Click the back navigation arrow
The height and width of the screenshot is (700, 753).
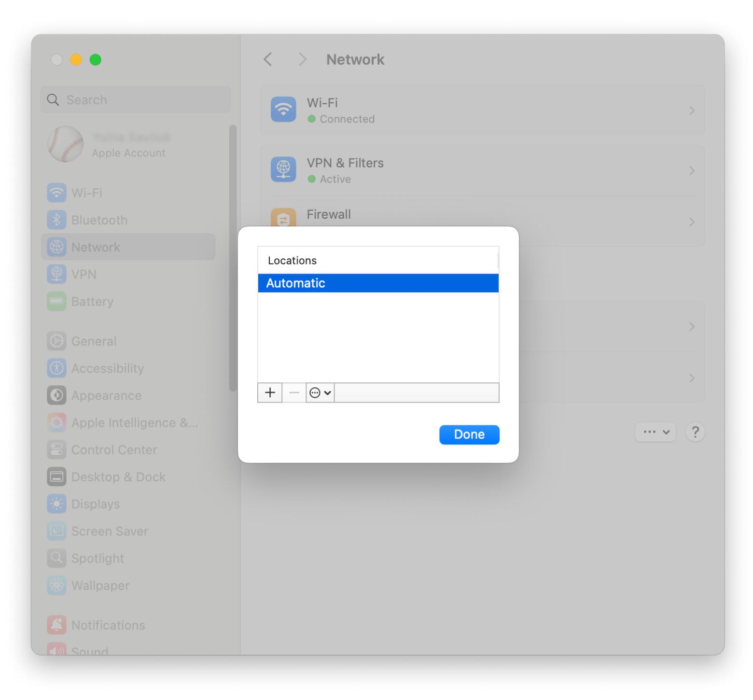[x=268, y=59]
